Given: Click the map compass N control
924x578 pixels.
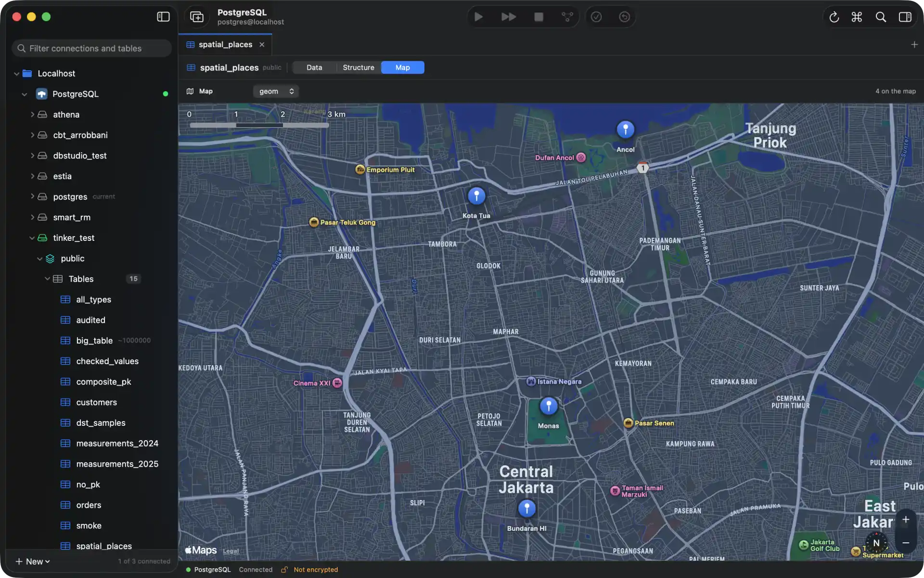Looking at the screenshot, I should [876, 543].
